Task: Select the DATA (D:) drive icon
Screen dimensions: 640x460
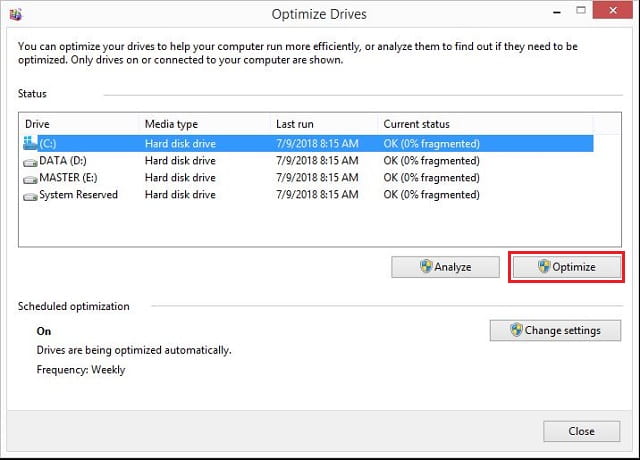Action: 30,162
